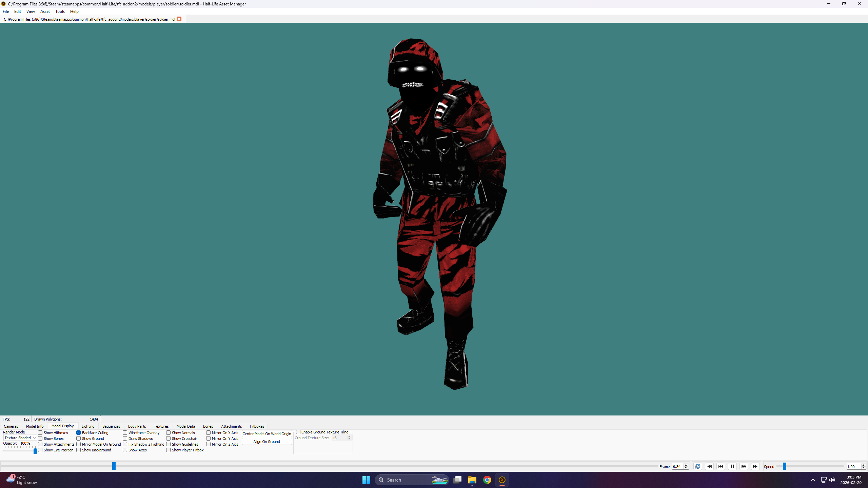Viewport: 868px width, 488px height.
Task: Click the Frame number spin box
Action: 679,467
